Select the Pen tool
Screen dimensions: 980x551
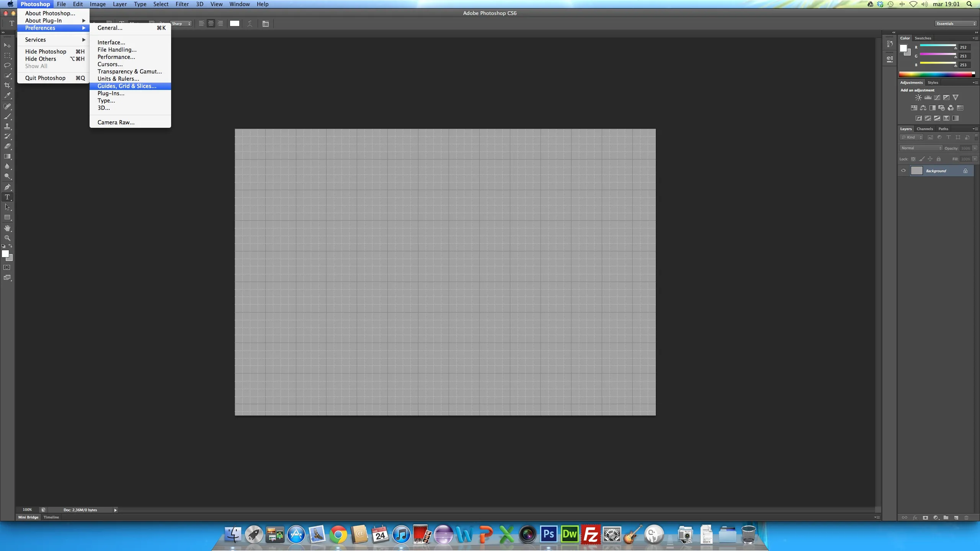[7, 187]
